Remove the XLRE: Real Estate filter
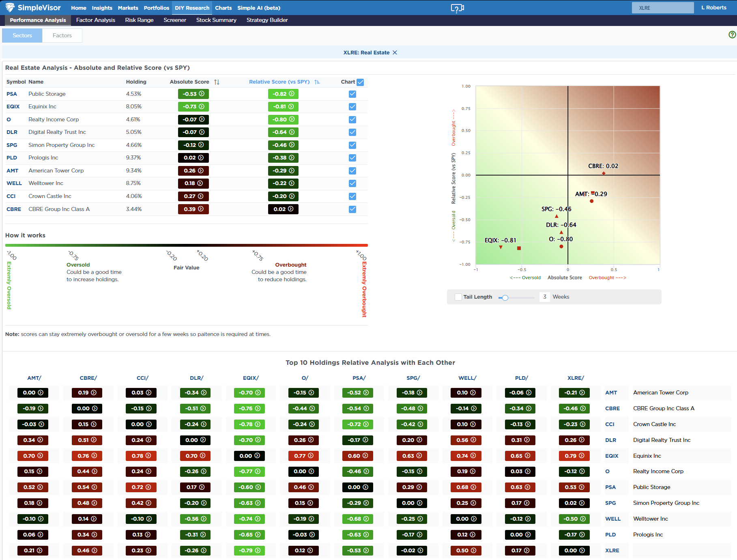 395,53
